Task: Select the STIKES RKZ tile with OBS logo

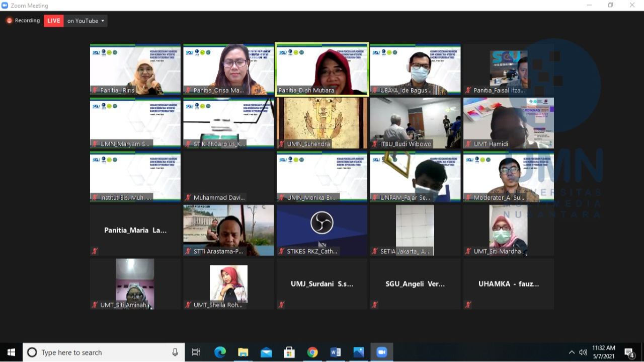Action: (322, 230)
